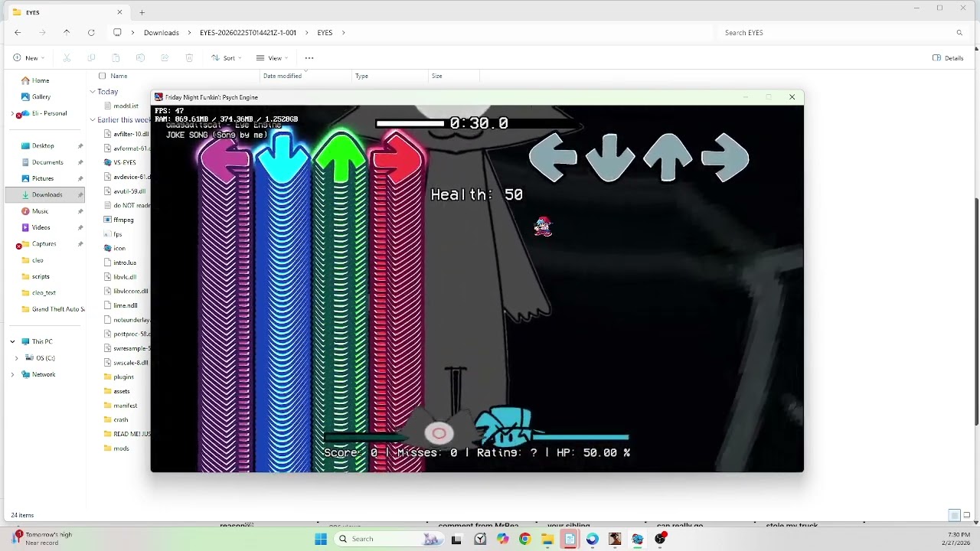Open the weather widget on taskbar

click(42, 539)
